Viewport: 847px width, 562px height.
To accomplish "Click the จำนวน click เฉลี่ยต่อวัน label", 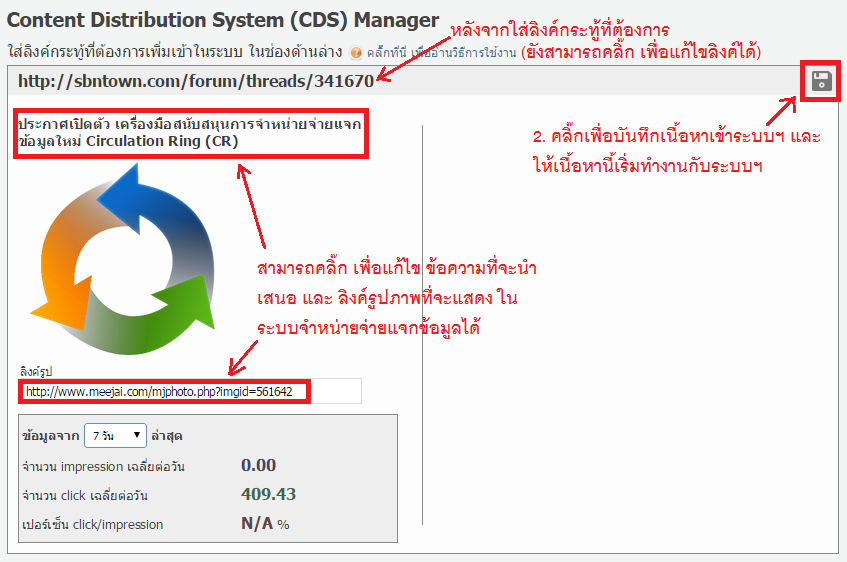I will coord(90,496).
